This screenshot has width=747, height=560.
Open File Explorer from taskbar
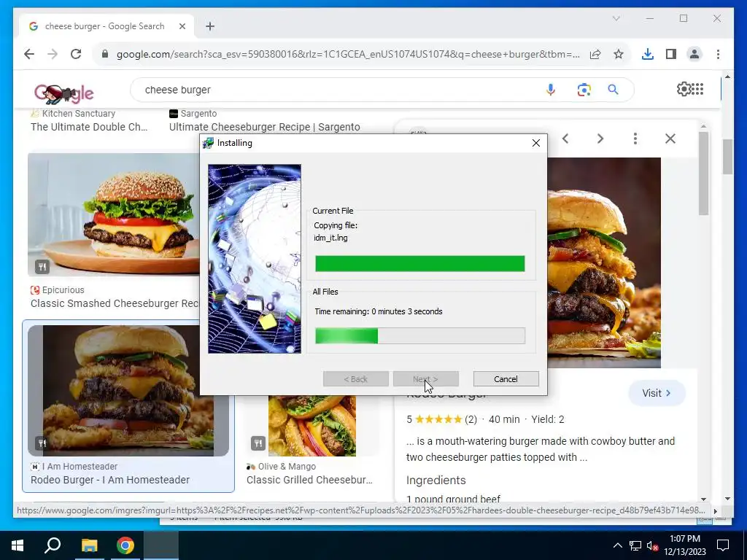pyautogui.click(x=89, y=545)
